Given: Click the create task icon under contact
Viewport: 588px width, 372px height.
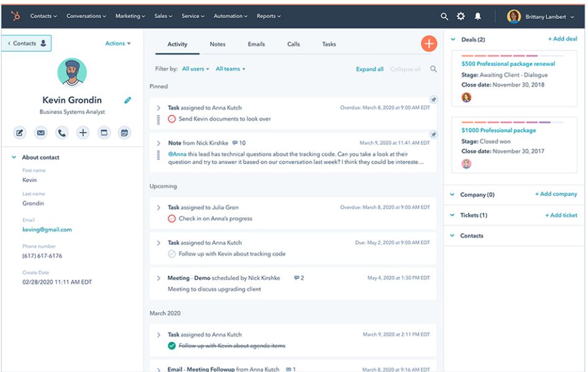Looking at the screenshot, I should pos(104,133).
